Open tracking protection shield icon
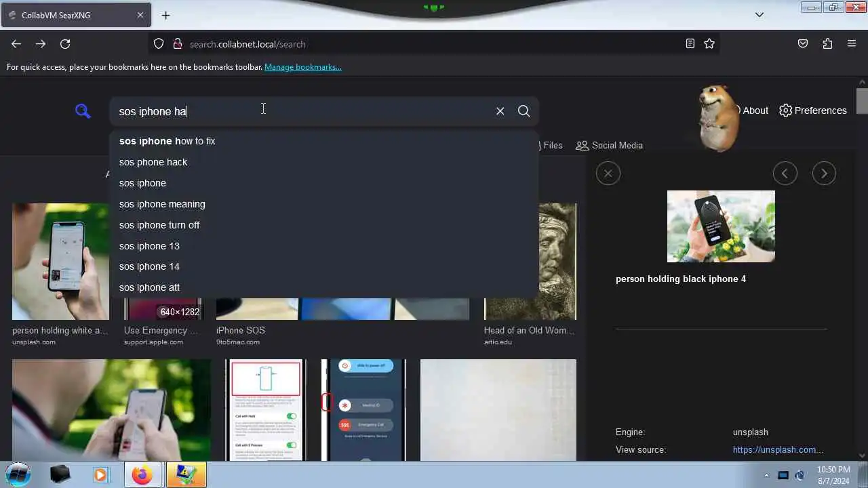 [x=159, y=44]
